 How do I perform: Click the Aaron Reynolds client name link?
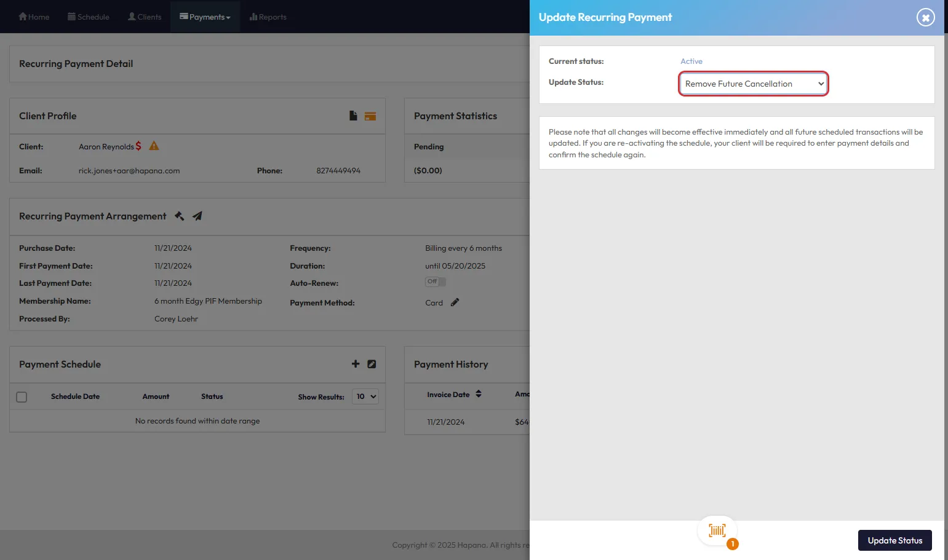pos(106,146)
